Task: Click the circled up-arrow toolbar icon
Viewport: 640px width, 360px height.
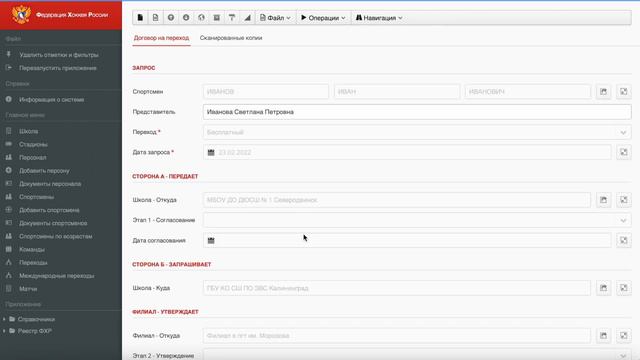Action: click(171, 18)
